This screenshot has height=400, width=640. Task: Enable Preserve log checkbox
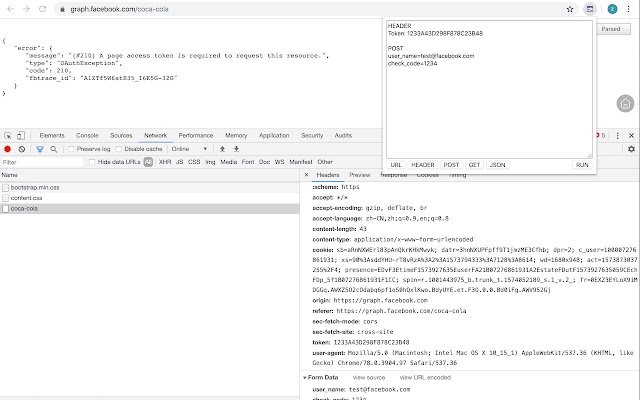tap(71, 149)
